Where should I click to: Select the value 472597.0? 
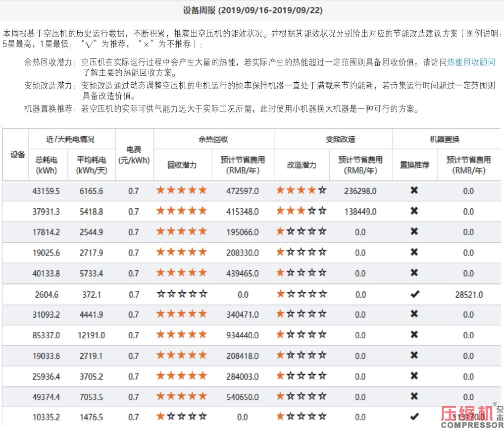[x=243, y=191]
